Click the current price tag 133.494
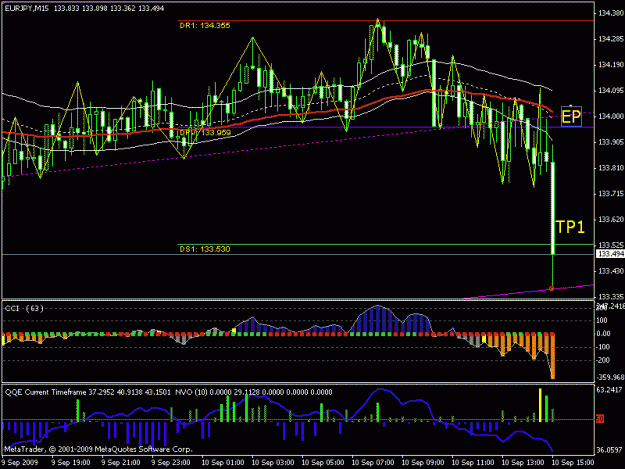Image resolution: width=625 pixels, height=469 pixels. pyautogui.click(x=611, y=254)
